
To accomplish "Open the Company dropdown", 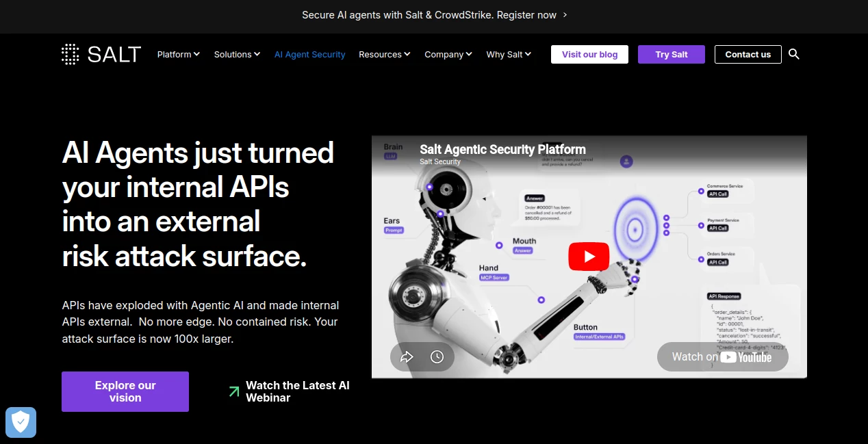I will 448,54.
